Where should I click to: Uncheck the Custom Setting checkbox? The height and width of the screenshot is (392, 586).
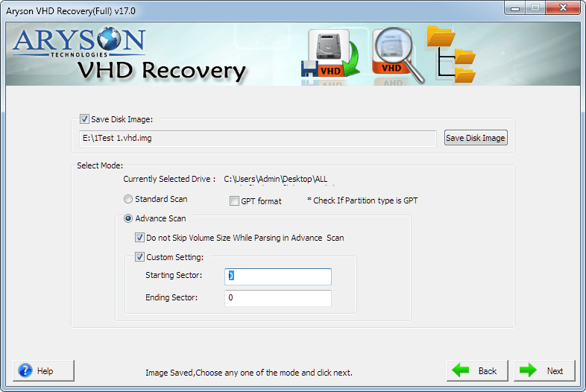click(x=139, y=257)
